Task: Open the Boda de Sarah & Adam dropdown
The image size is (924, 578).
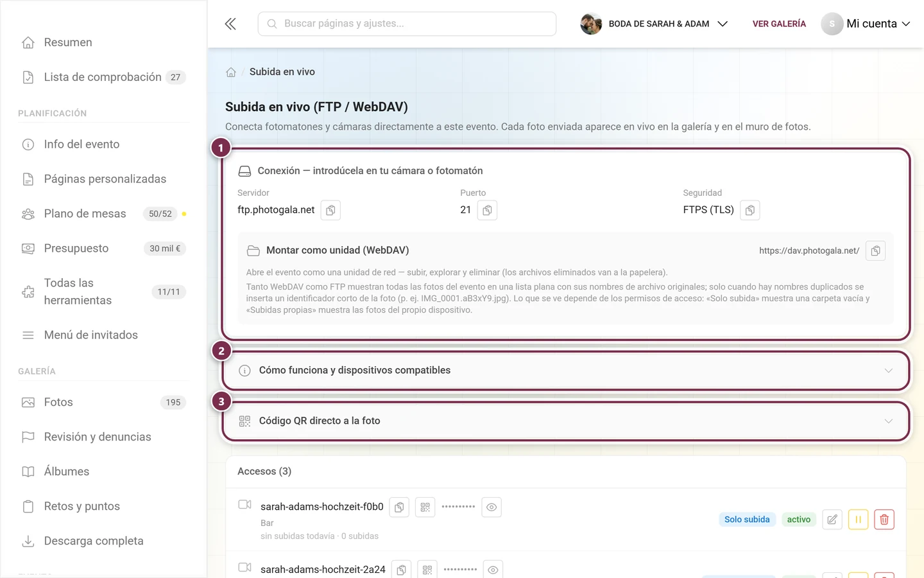Action: [654, 24]
